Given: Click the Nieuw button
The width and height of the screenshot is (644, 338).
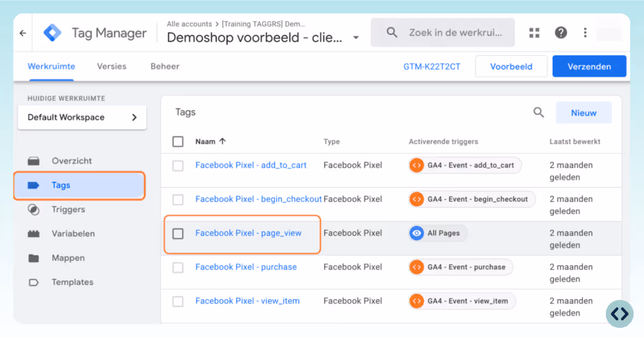Looking at the screenshot, I should click(584, 113).
